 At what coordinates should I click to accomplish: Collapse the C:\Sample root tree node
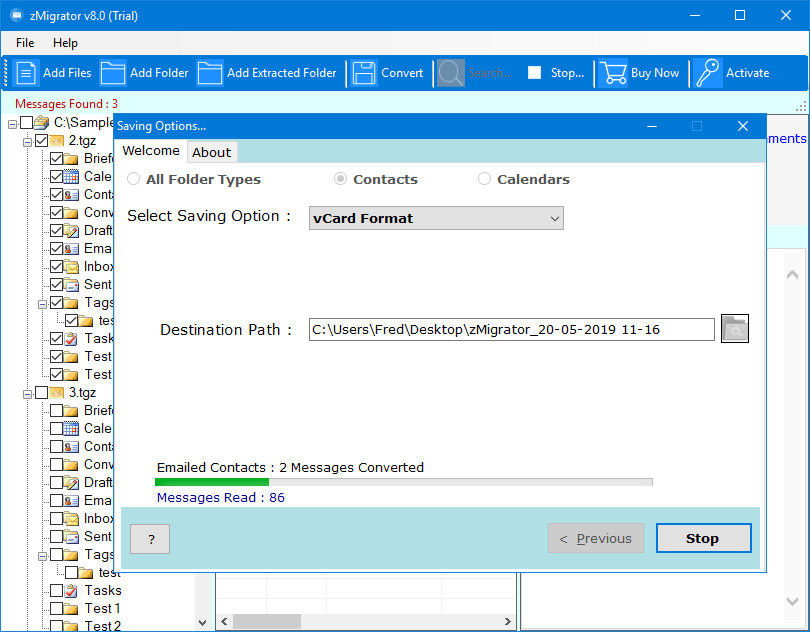[12, 124]
